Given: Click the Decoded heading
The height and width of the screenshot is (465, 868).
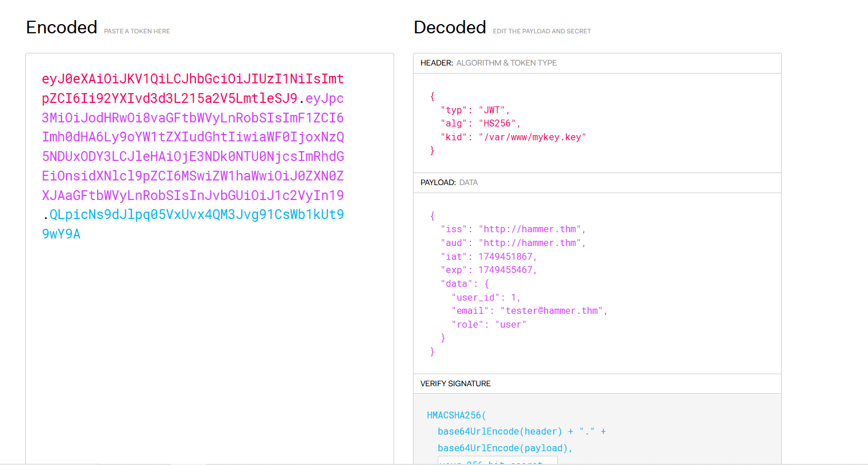Looking at the screenshot, I should click(x=450, y=27).
